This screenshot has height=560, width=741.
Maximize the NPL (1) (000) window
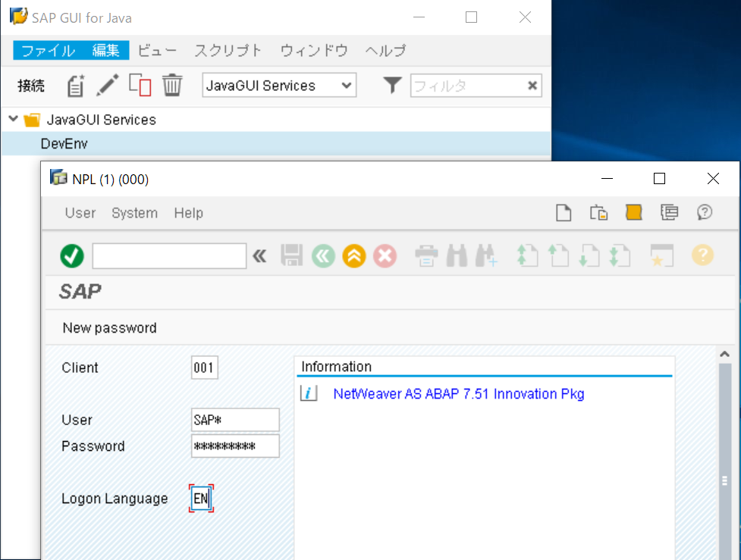coord(659,179)
